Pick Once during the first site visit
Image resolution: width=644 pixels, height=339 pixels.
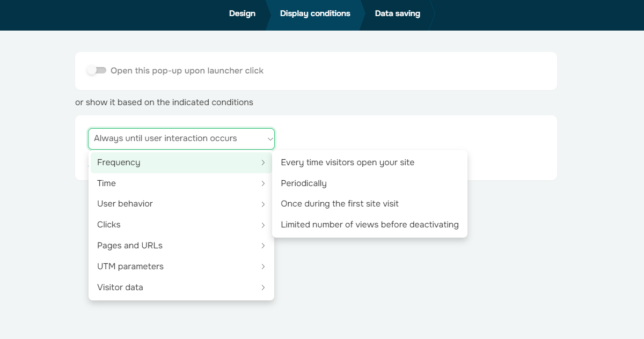click(x=340, y=204)
